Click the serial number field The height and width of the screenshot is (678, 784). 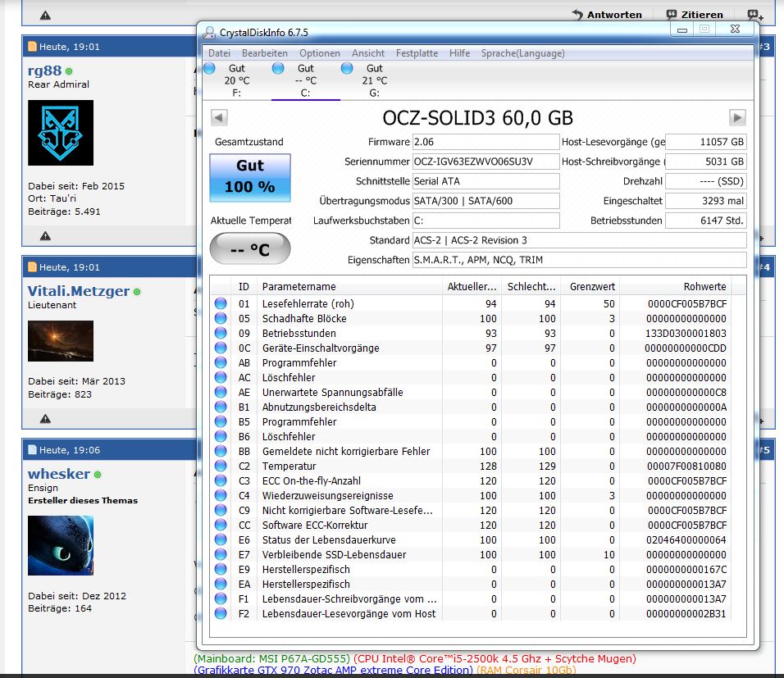coord(485,162)
